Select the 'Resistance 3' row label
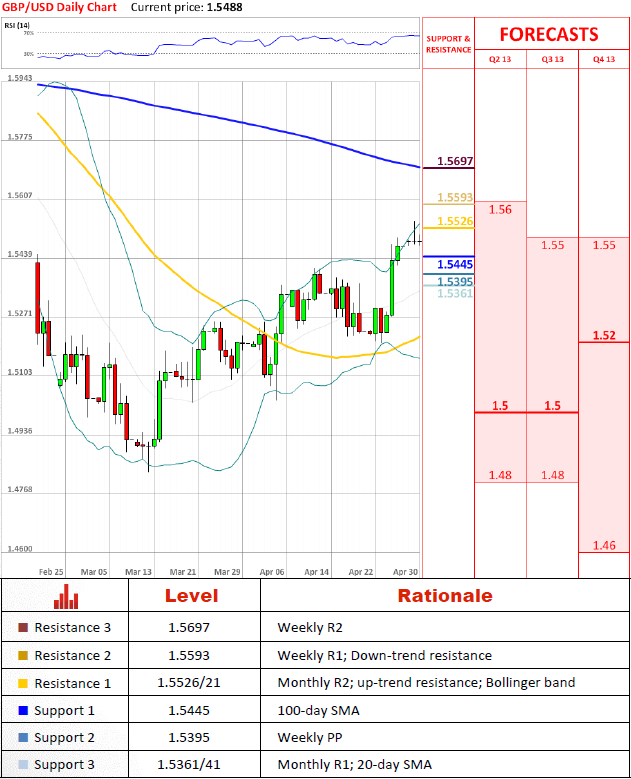 pyautogui.click(x=73, y=627)
